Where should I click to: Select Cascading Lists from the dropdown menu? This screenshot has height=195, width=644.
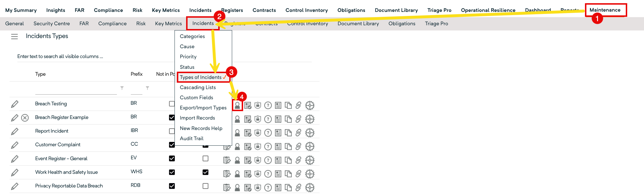pos(198,87)
